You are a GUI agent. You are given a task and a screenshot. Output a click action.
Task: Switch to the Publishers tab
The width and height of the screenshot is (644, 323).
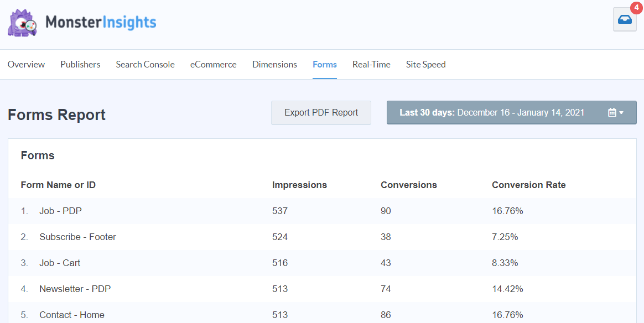pyautogui.click(x=81, y=65)
